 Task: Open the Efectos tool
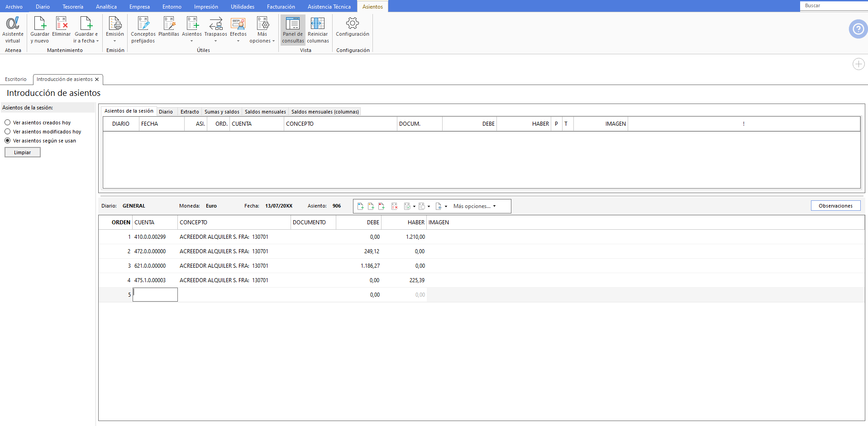click(238, 27)
